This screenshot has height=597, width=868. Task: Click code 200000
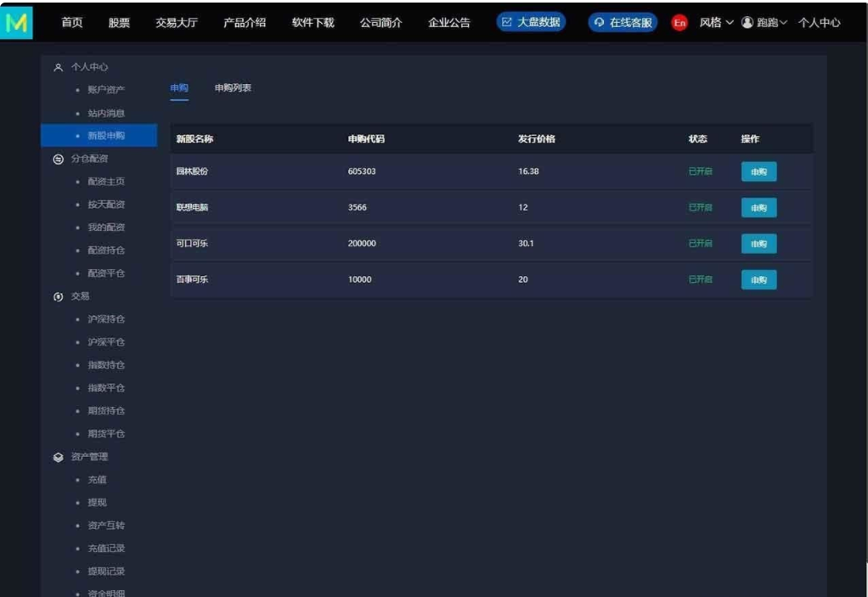click(362, 244)
